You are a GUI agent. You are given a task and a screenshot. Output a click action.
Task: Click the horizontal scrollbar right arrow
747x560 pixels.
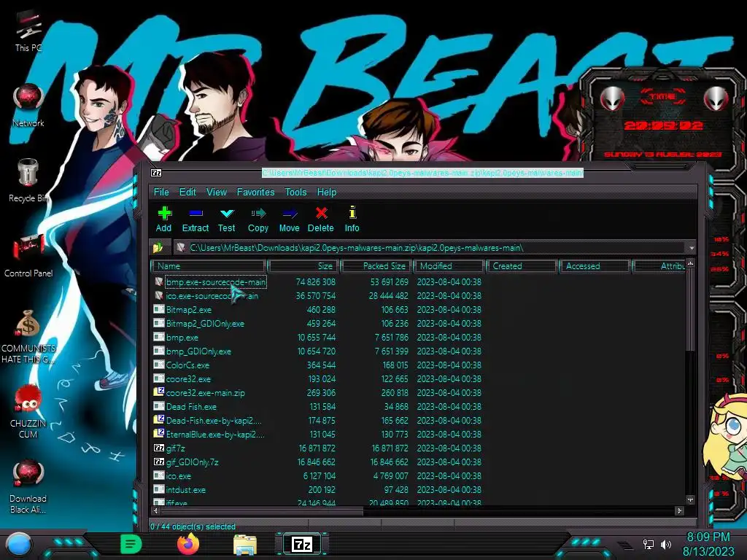679,510
